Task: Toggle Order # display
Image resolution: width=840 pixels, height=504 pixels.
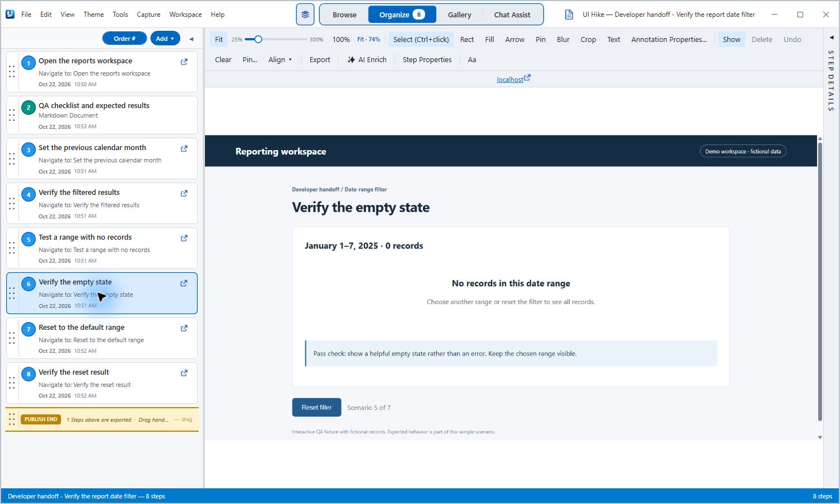Action: [x=124, y=39]
